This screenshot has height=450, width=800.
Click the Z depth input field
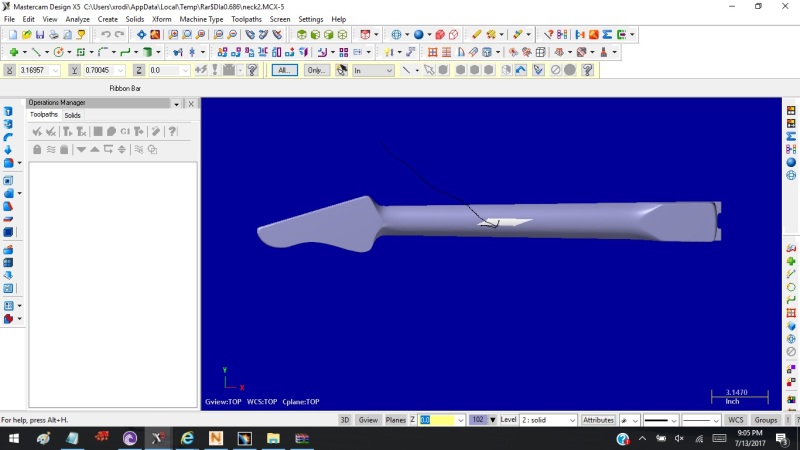tap(437, 420)
